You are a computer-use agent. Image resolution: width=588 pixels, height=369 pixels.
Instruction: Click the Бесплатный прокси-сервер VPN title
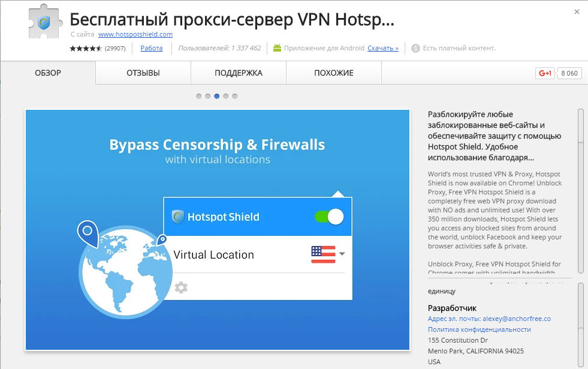point(232,20)
